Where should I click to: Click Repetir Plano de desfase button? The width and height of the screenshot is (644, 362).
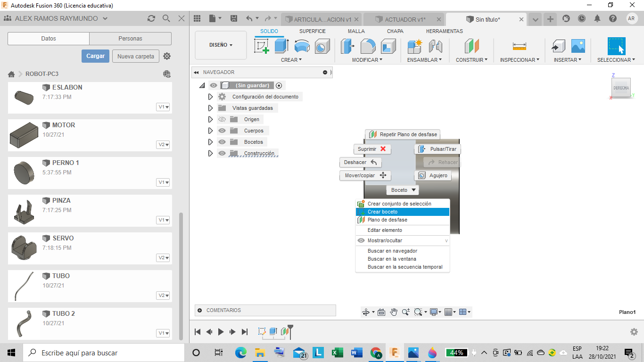coord(403,134)
